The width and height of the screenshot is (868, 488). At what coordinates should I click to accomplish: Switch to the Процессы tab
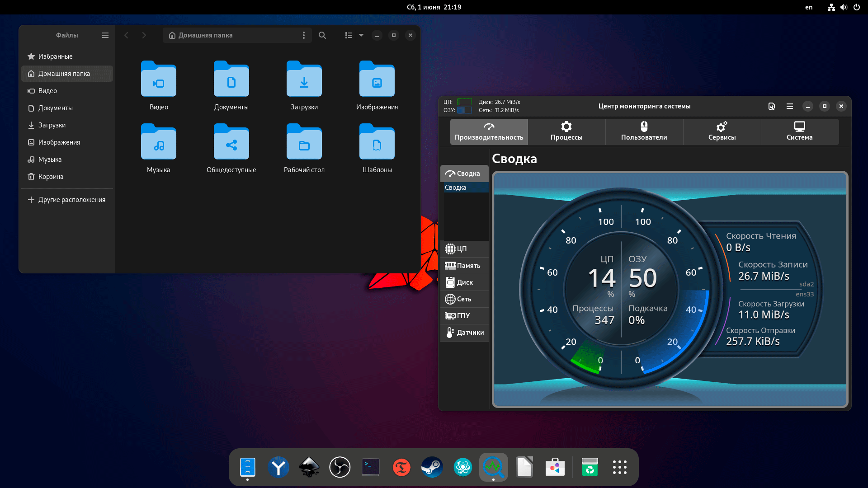click(566, 131)
